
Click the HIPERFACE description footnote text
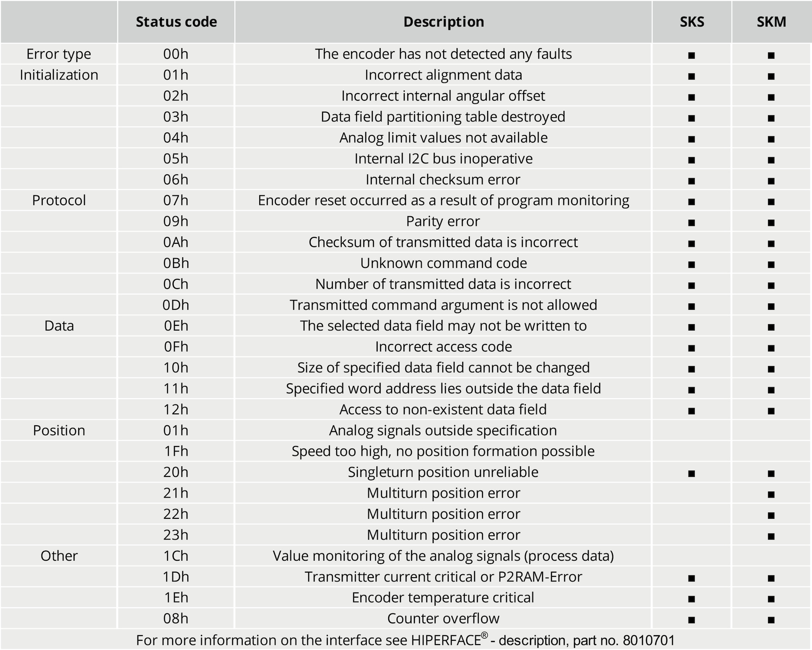point(405,640)
